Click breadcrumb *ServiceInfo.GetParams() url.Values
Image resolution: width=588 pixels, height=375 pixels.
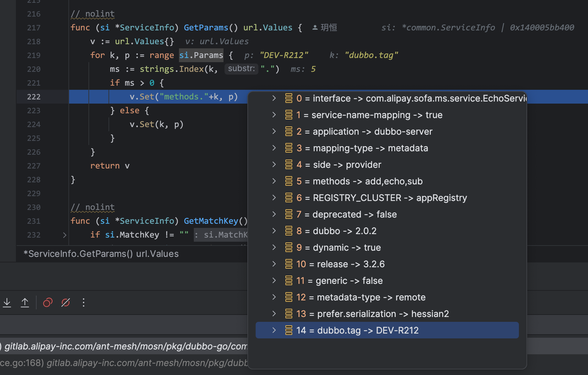(101, 254)
